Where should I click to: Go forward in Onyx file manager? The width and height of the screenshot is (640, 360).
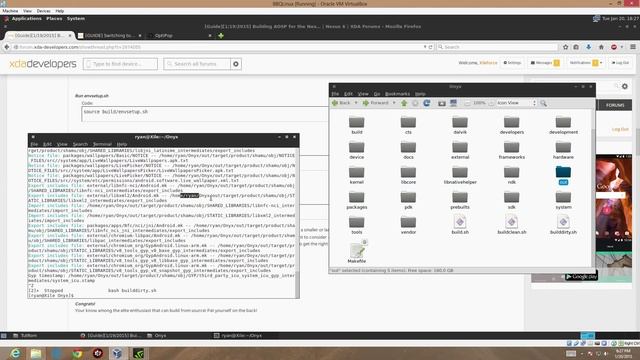coord(376,103)
